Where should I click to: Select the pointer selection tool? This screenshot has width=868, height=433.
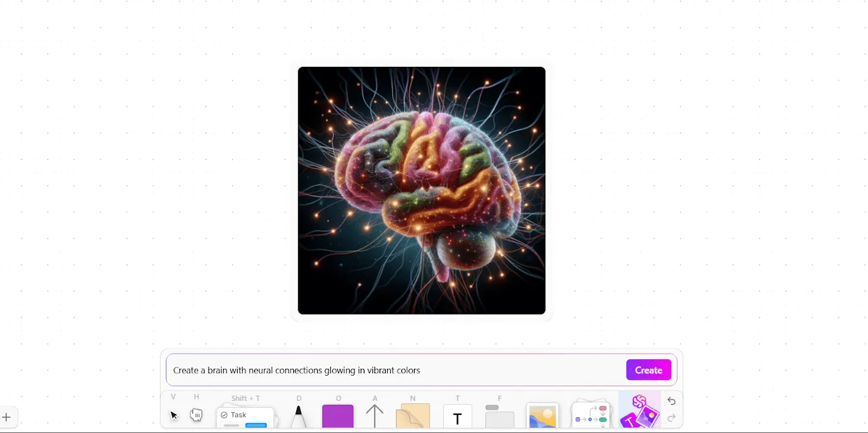[174, 415]
